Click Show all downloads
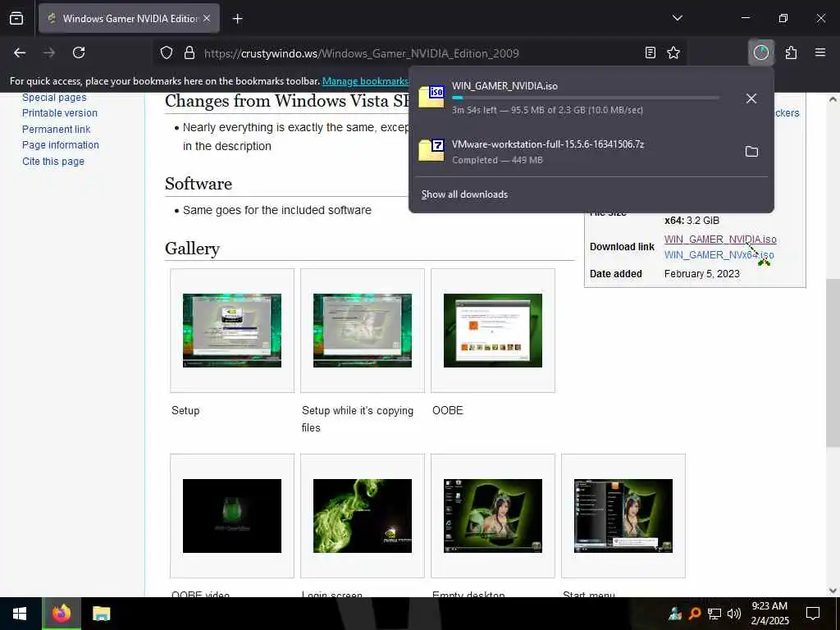840x630 pixels. click(464, 194)
